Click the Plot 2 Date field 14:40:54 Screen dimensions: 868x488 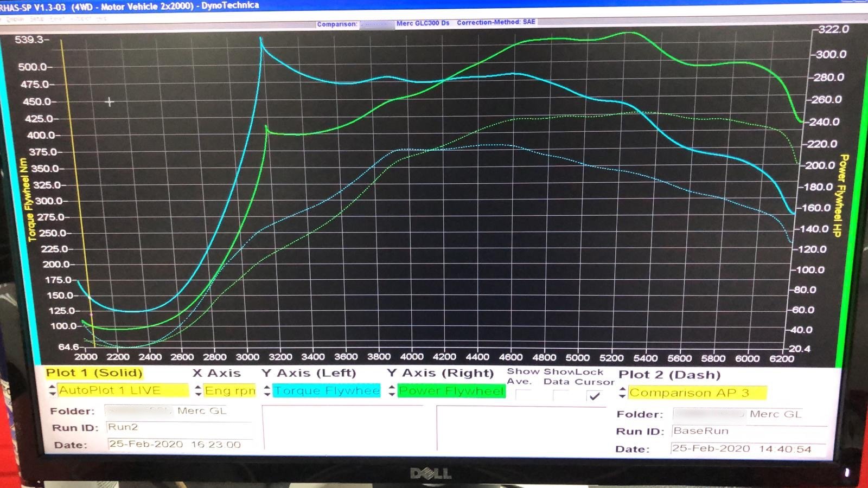748,449
